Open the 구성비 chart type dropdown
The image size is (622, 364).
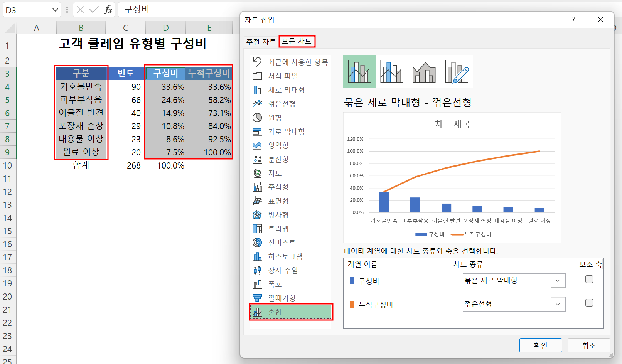coord(558,281)
